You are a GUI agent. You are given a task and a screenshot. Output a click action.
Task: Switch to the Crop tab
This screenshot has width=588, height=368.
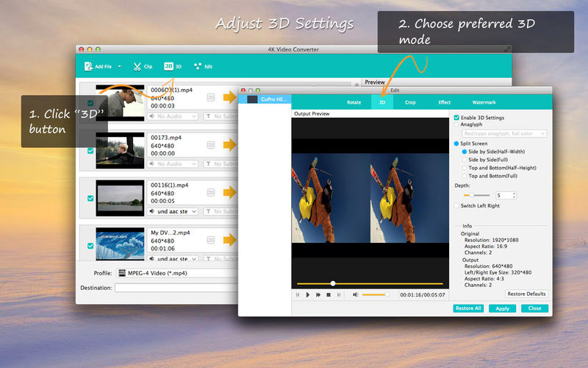(x=410, y=102)
